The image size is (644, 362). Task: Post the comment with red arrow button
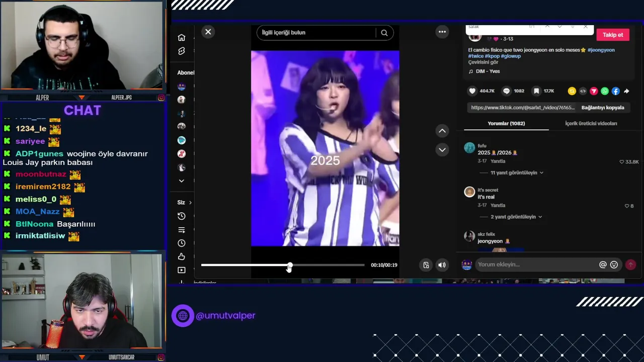tap(630, 264)
